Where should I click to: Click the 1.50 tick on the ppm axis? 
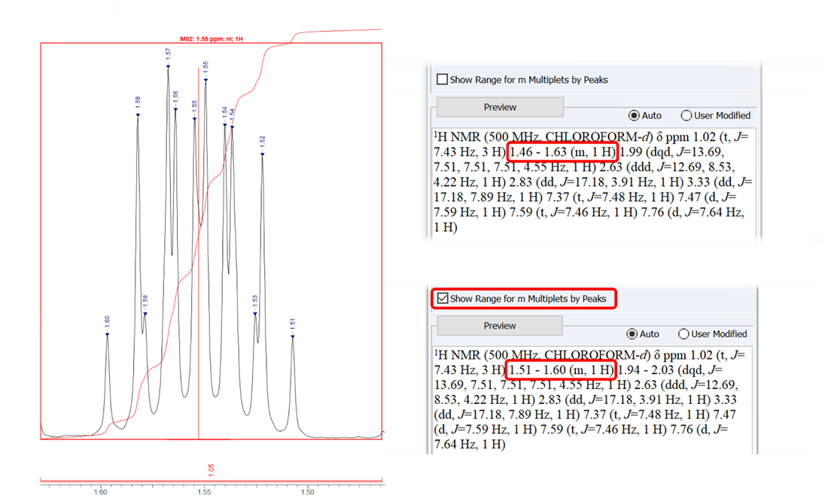(307, 493)
